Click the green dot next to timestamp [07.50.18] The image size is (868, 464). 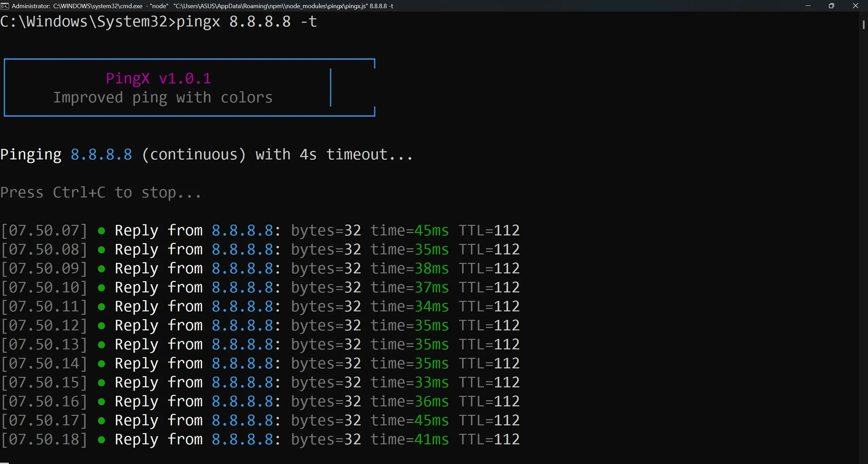tap(101, 440)
